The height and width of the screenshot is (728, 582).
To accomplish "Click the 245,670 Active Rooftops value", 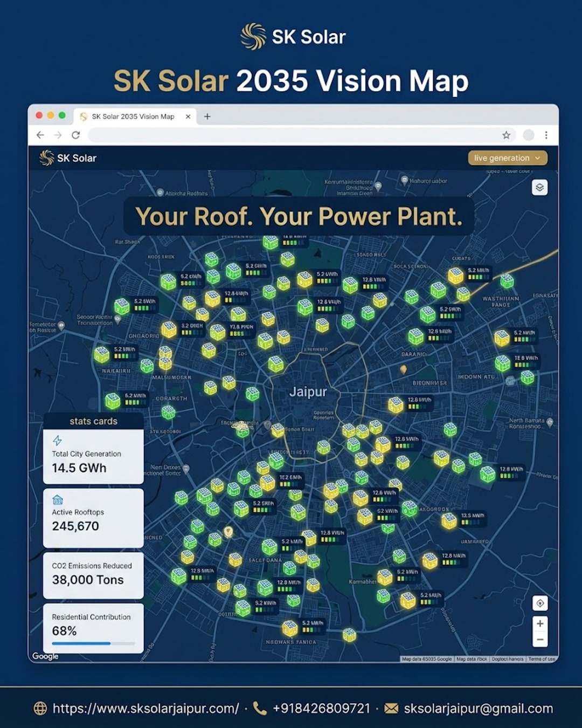I will (x=75, y=526).
